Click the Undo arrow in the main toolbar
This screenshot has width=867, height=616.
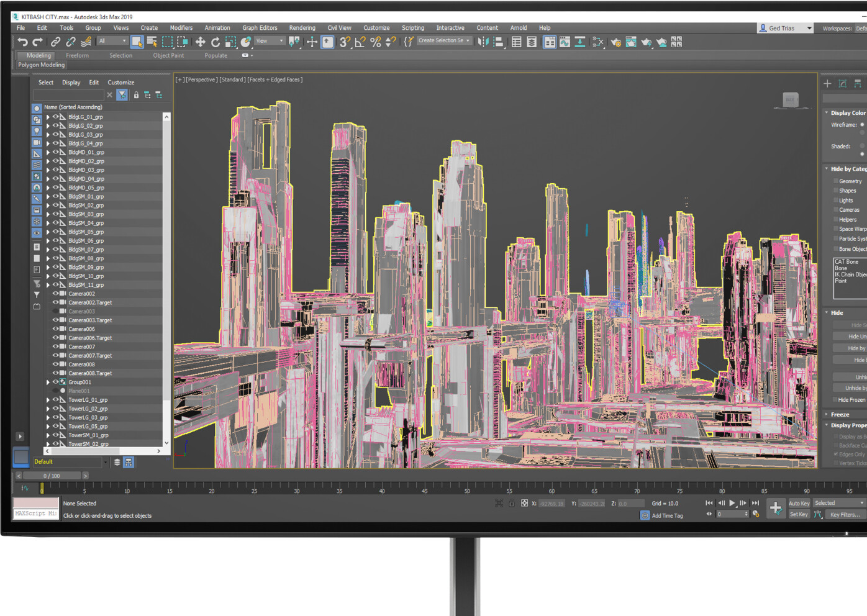(x=23, y=42)
